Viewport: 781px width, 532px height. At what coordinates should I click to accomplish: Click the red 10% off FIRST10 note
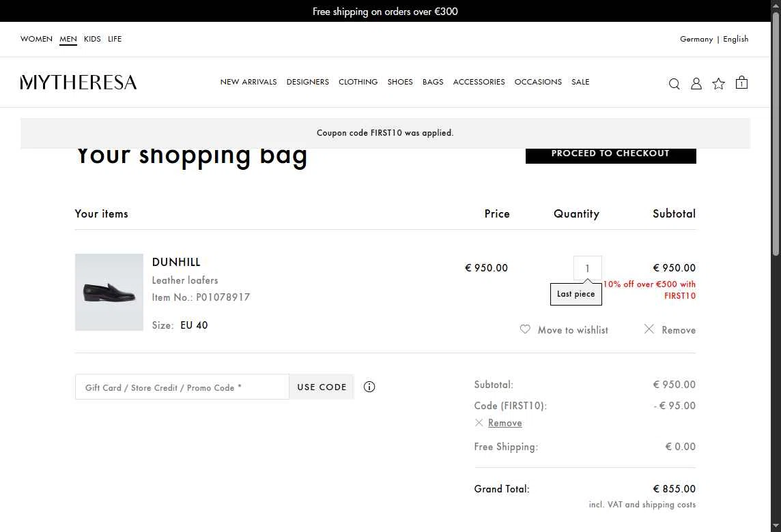[649, 290]
